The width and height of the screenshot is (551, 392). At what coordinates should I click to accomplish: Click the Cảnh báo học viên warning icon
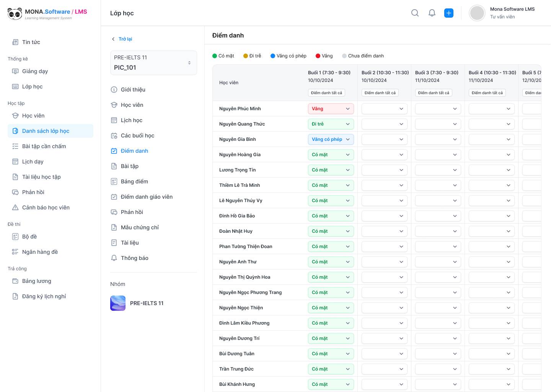pyautogui.click(x=15, y=207)
